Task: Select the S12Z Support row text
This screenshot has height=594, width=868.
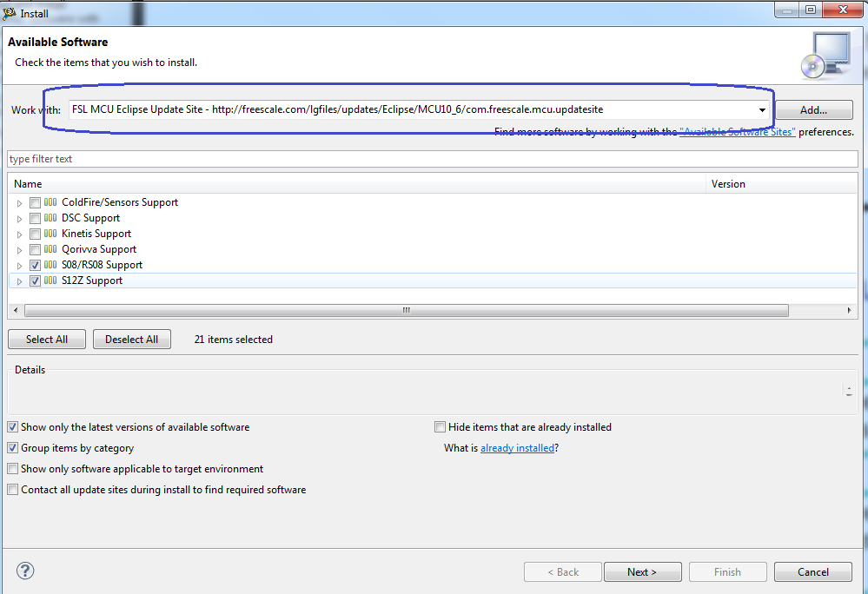Action: [92, 280]
